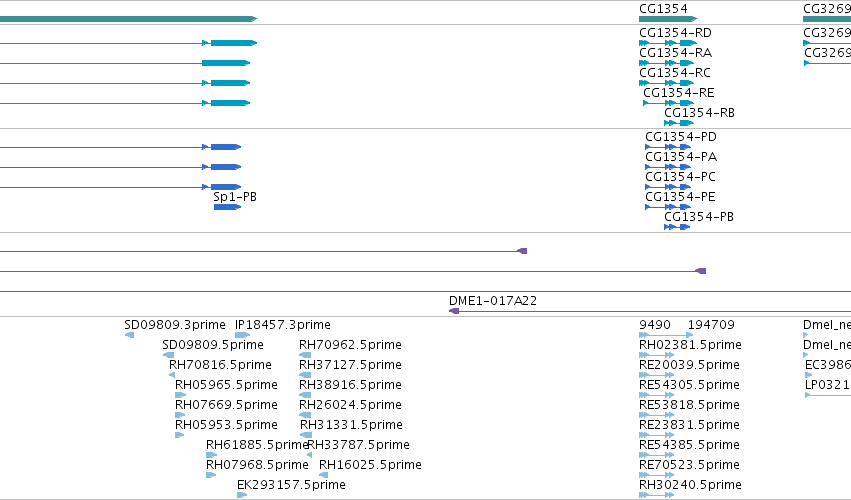Select protein CG1354-PD

click(681, 137)
